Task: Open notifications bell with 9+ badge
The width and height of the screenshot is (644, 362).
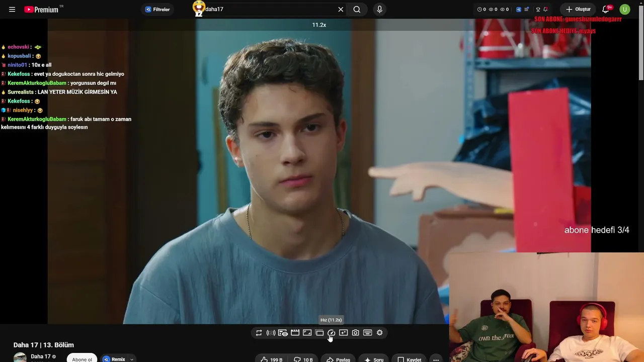Action: point(606,10)
